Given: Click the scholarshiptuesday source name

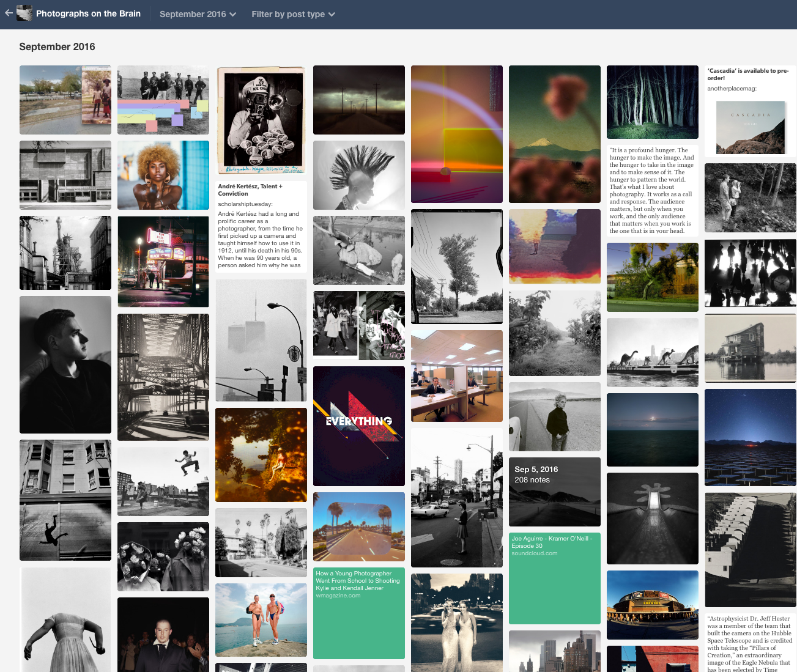Looking at the screenshot, I should click(245, 204).
